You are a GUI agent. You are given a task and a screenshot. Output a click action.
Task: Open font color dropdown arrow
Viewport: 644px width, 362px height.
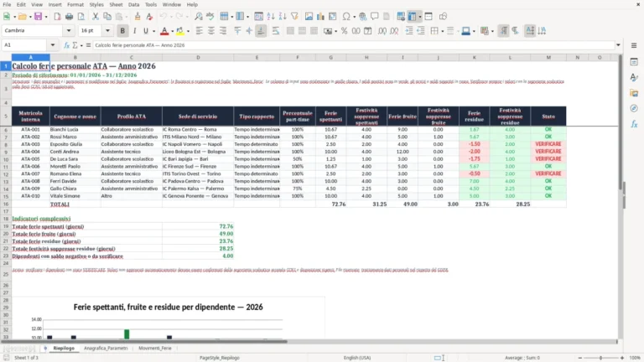point(172,31)
